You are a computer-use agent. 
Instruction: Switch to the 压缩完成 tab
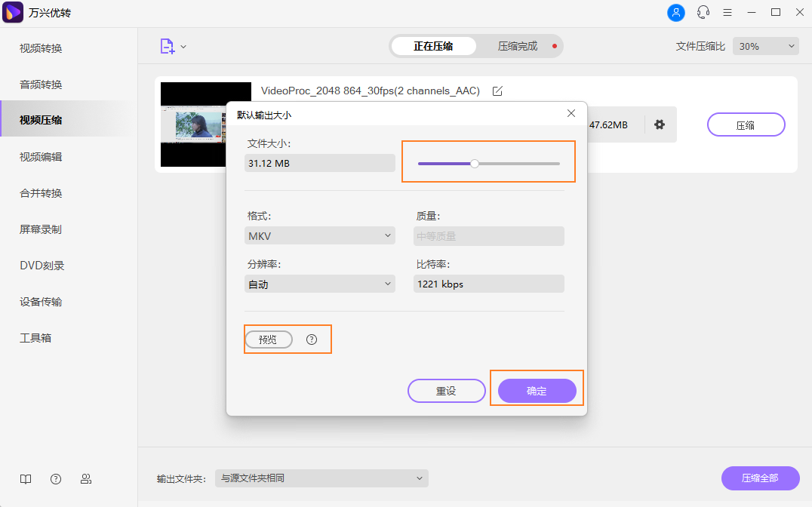click(x=516, y=45)
